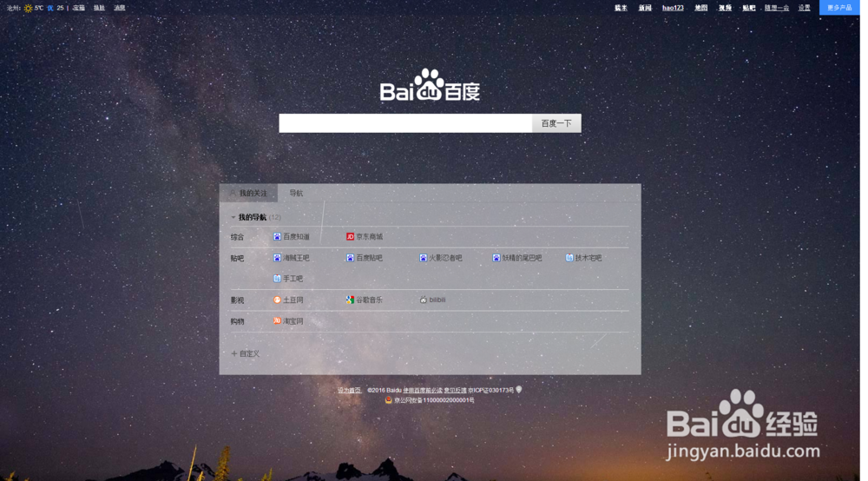The height and width of the screenshot is (481, 868).
Task: Click 妖精的尾巴吧 favicon
Action: (x=496, y=257)
